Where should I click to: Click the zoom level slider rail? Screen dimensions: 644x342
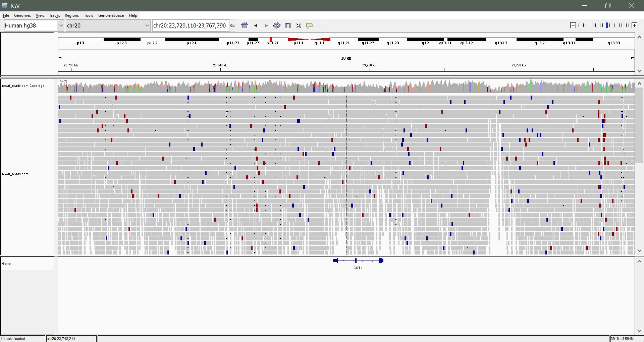coord(604,25)
